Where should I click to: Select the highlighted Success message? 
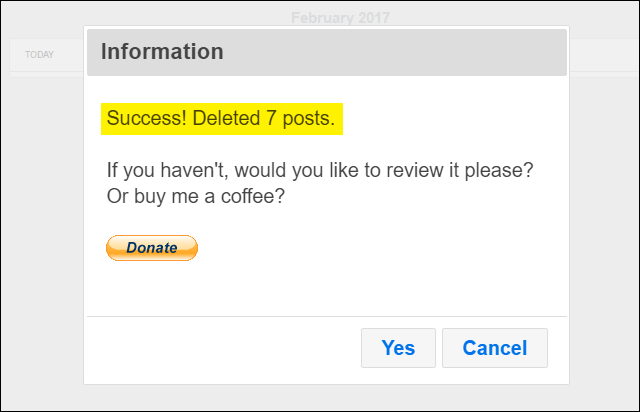[222, 119]
